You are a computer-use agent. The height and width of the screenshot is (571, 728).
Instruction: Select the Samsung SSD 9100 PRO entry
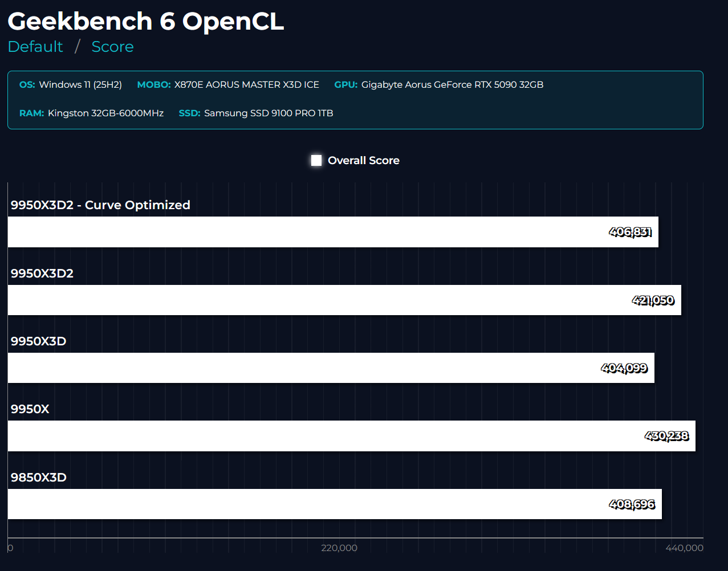pos(269,113)
